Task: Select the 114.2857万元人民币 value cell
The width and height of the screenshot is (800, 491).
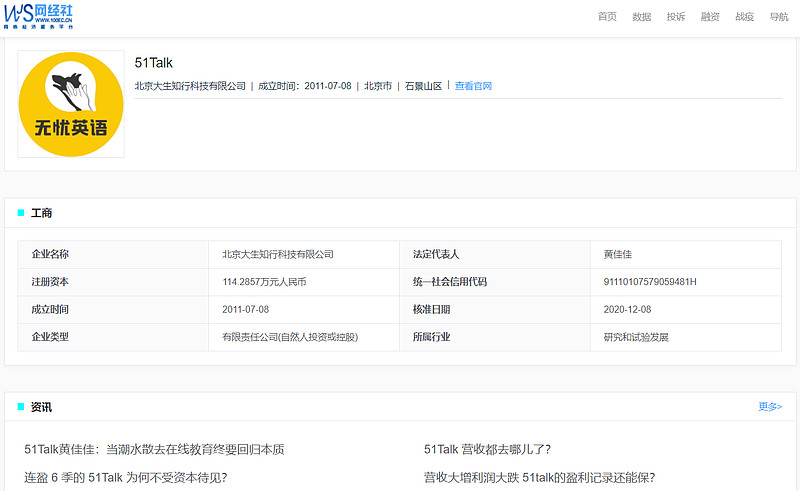Action: tap(304, 282)
